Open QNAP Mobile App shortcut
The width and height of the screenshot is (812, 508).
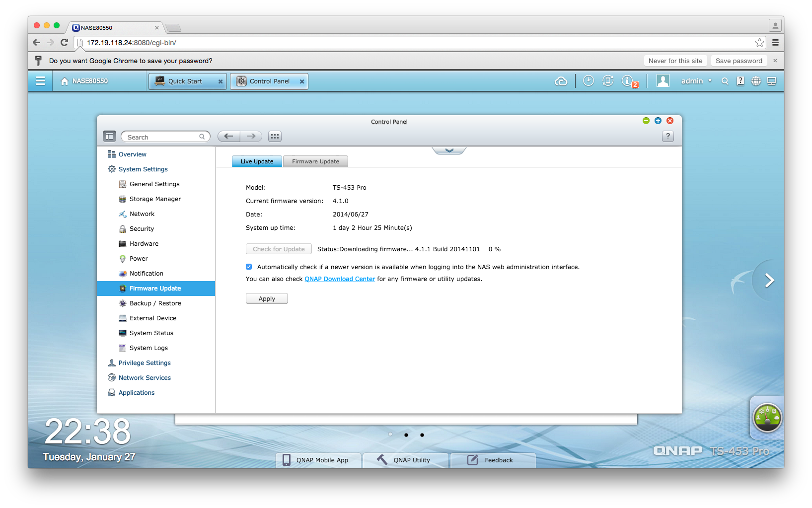(318, 460)
